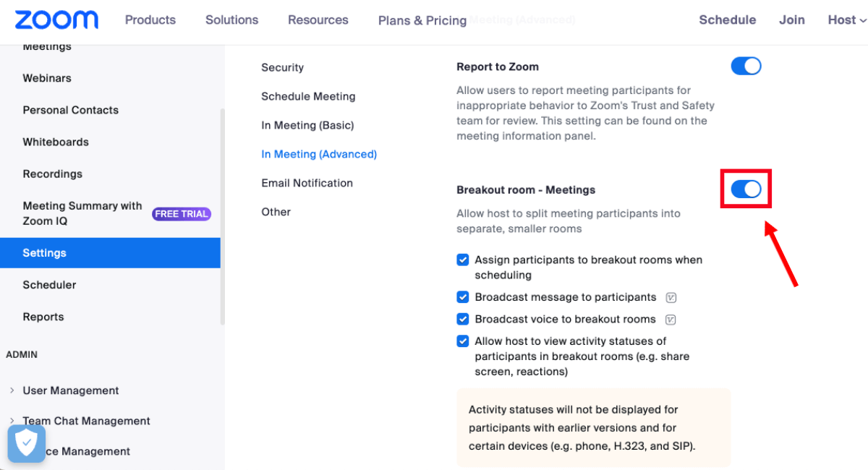Viewport: 868px width, 470px height.
Task: Click info icon beside Broadcast message to participants
Action: tap(671, 298)
